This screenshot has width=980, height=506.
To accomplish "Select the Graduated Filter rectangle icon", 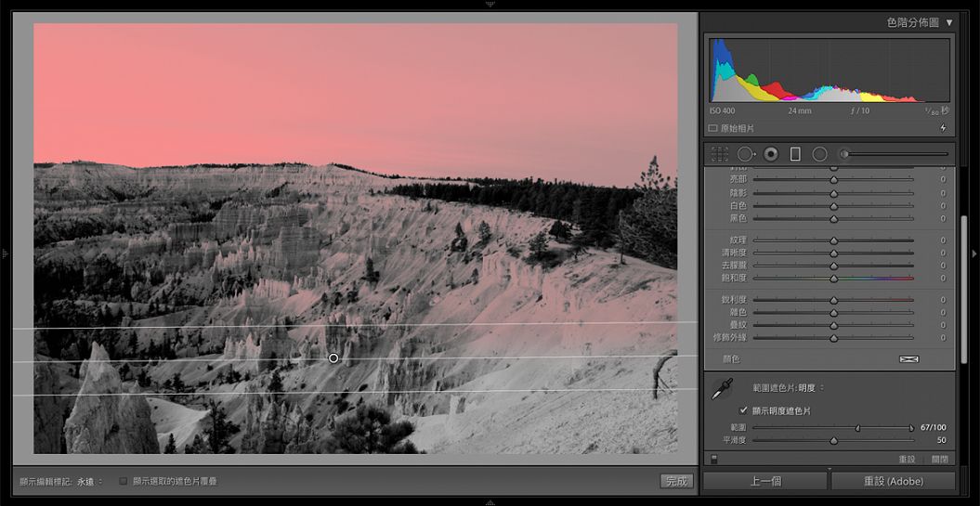I will coord(795,154).
